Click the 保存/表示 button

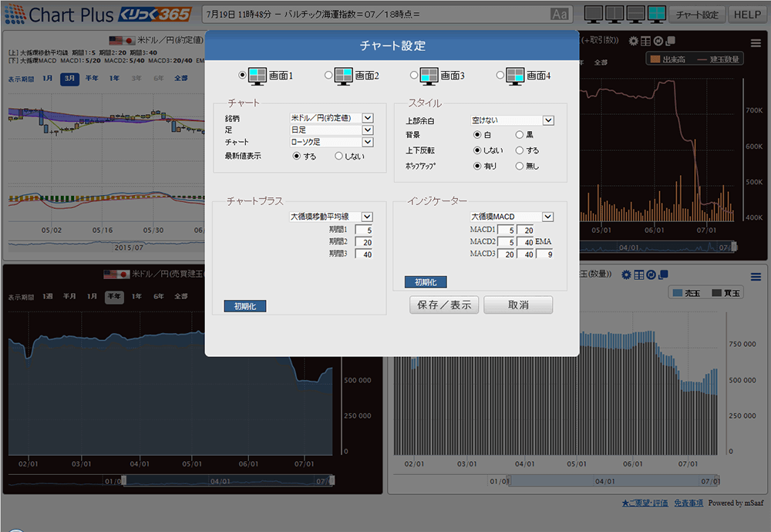pos(443,305)
